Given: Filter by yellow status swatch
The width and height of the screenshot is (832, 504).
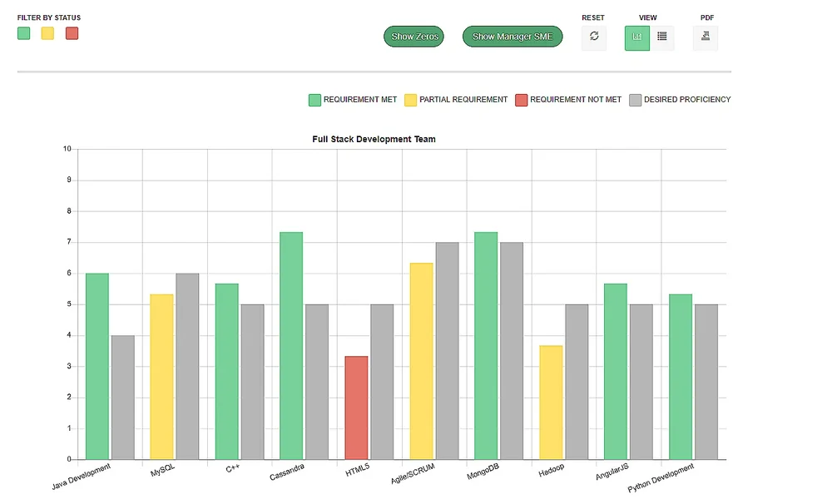Looking at the screenshot, I should [47, 33].
